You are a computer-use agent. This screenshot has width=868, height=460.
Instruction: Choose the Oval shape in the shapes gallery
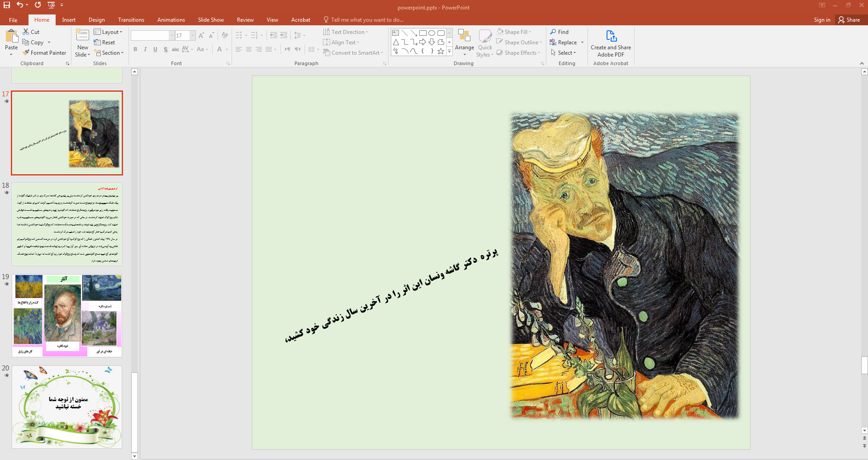click(x=432, y=33)
